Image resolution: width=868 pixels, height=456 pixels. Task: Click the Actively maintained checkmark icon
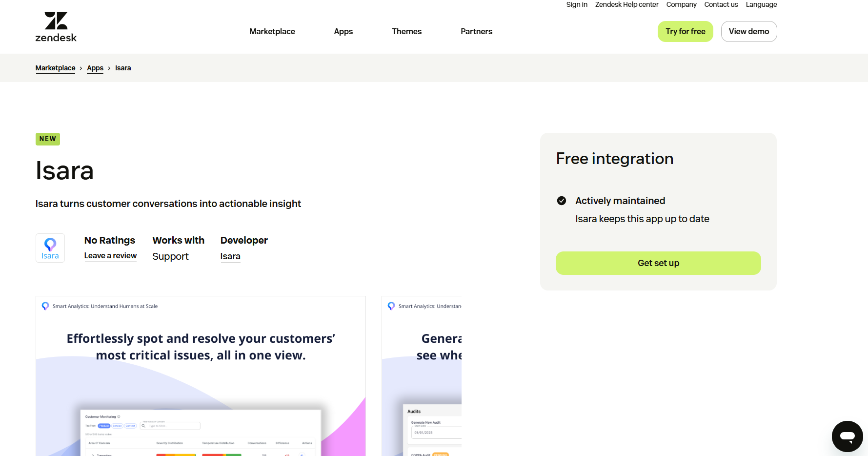[562, 201]
